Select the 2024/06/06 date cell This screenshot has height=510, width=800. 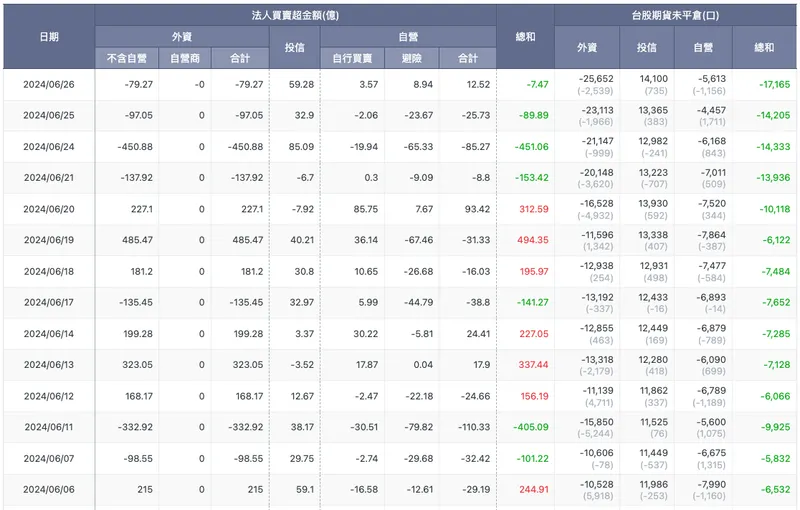[49, 490]
